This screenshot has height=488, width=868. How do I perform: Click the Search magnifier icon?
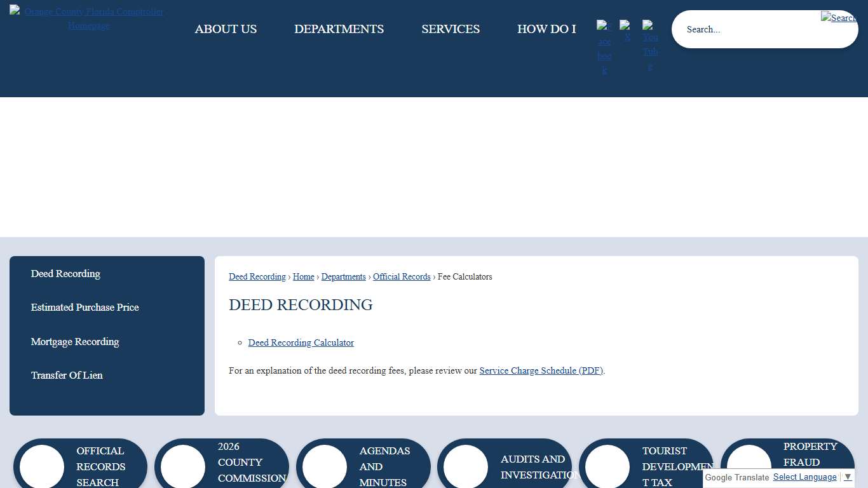click(x=838, y=17)
